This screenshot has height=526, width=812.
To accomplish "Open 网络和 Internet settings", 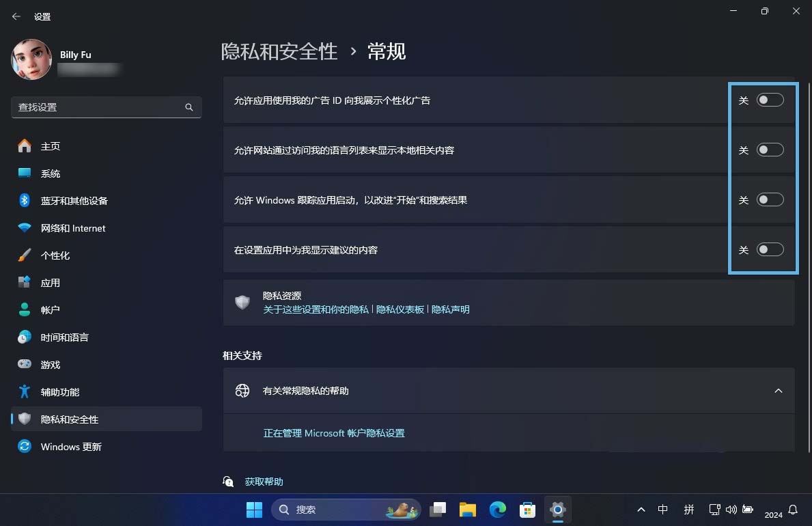I will [x=72, y=227].
